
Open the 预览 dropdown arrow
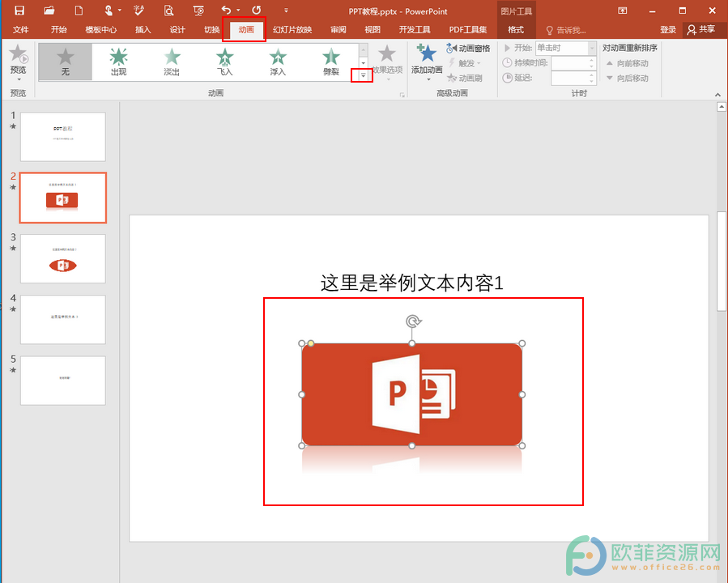point(19,79)
